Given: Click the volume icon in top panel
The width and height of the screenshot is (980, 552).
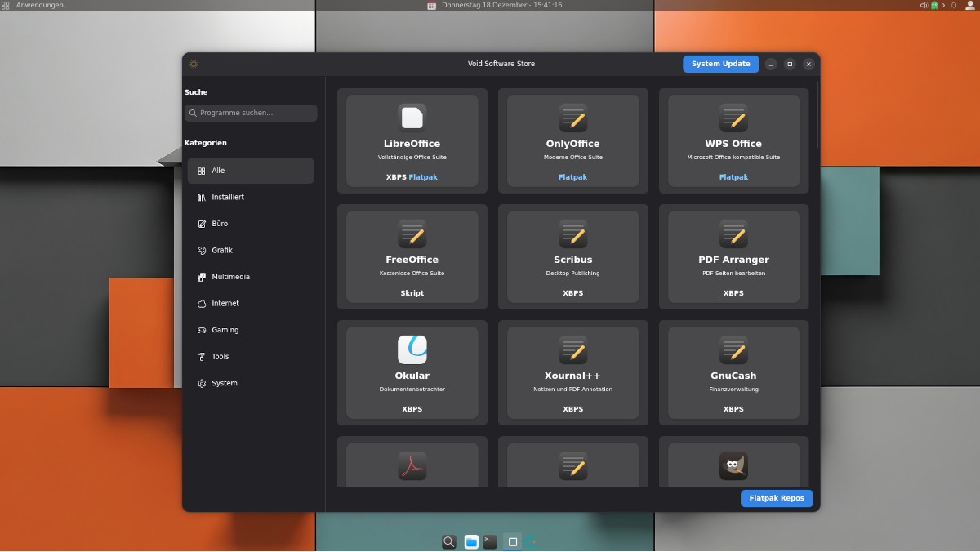Looking at the screenshot, I should point(924,5).
